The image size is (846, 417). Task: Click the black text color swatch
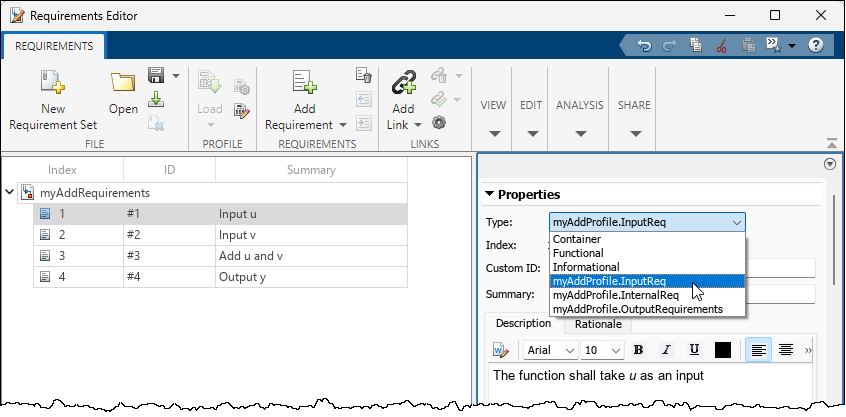[x=723, y=350]
